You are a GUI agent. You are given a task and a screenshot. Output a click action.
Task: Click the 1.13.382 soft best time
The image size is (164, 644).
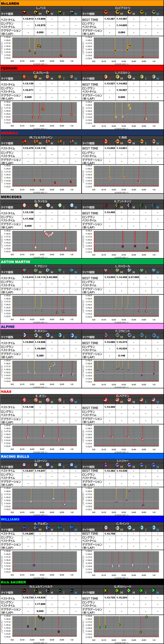click(110, 471)
